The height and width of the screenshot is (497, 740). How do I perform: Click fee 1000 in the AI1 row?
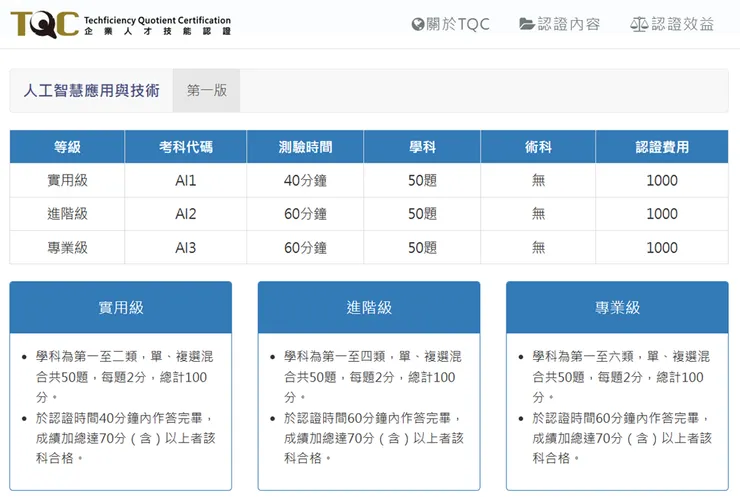pyautogui.click(x=662, y=180)
